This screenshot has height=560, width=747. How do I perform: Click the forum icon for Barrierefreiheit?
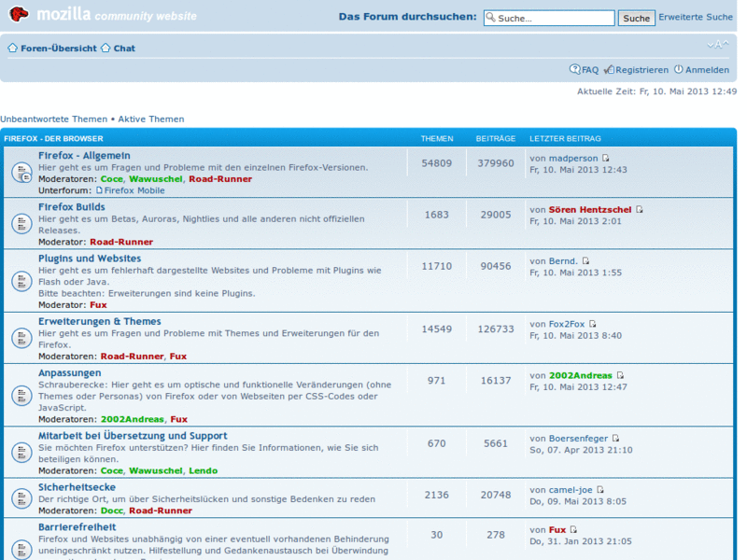click(x=21, y=549)
